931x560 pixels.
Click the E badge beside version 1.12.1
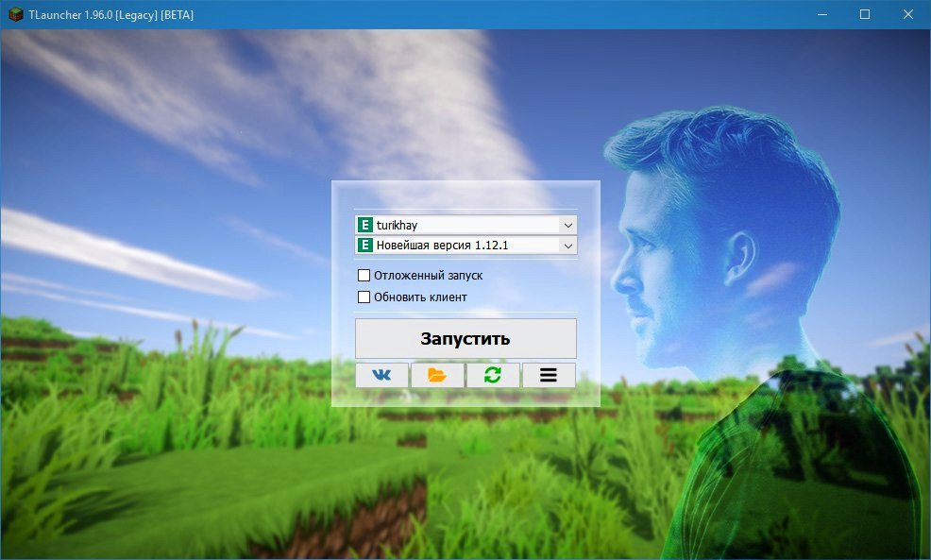[365, 246]
